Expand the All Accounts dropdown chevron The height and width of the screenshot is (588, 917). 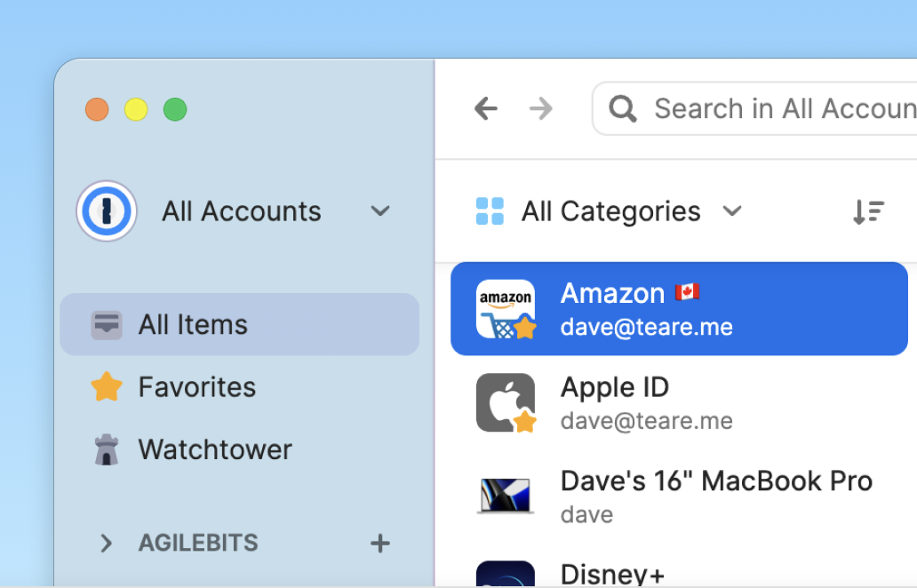(380, 211)
